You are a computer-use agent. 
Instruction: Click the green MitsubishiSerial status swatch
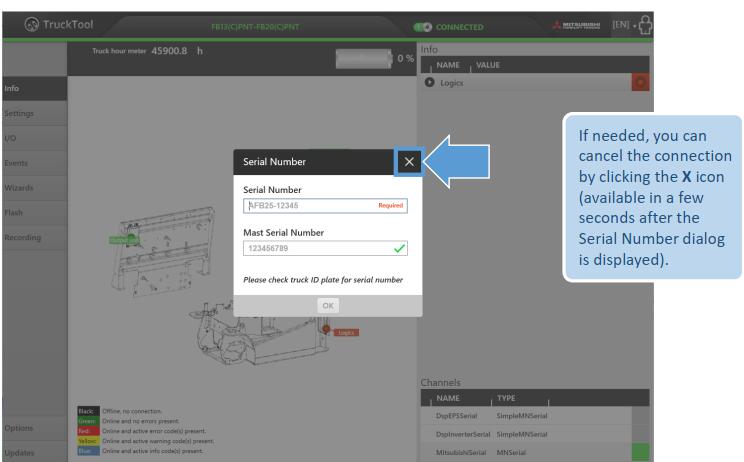pos(641,453)
